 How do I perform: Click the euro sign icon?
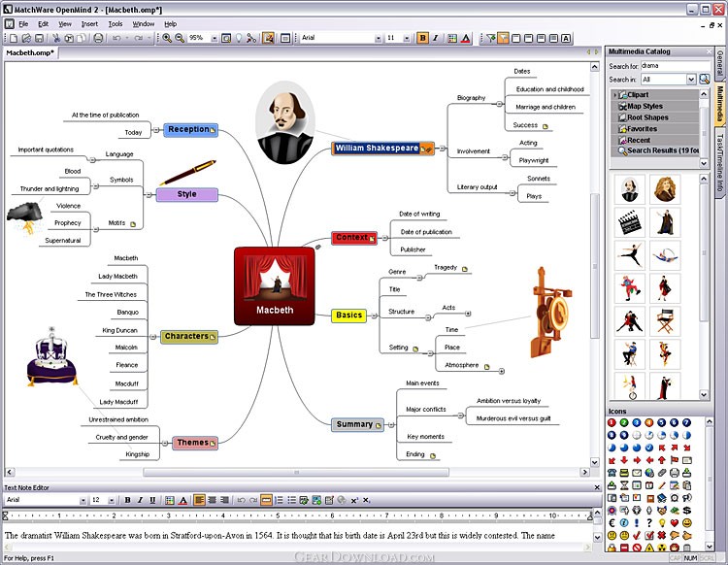612,522
